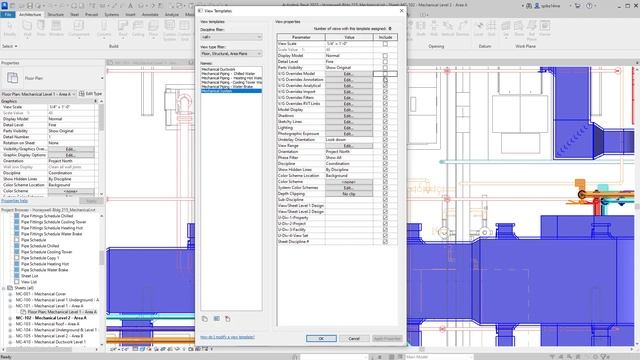Click the Project Browser vertical scrollbar
The image size is (640, 360).
tap(101, 280)
